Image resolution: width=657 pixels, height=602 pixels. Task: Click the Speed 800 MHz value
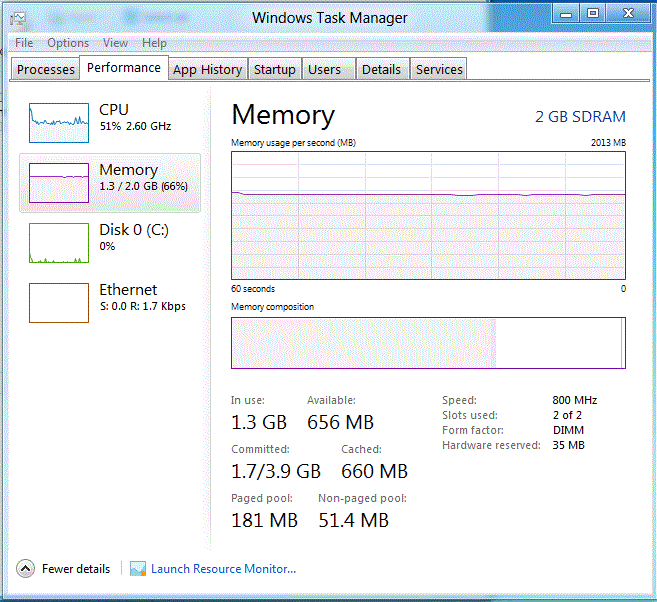click(x=574, y=400)
